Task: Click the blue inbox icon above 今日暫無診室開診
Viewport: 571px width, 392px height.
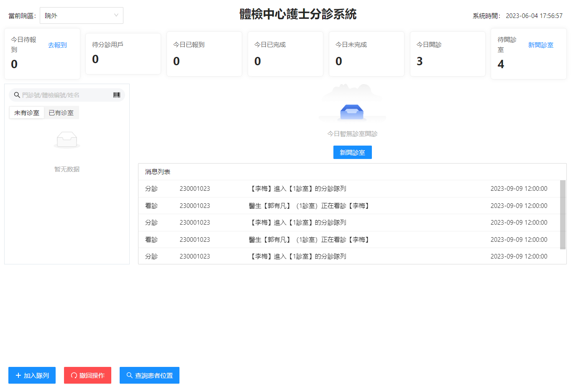Action: 352,112
